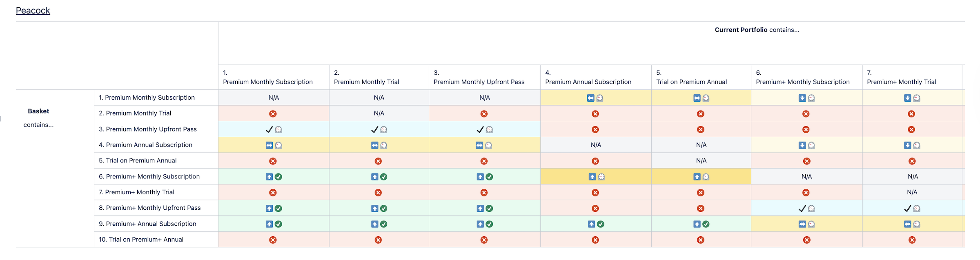
Task: Click red X in Trial on Premium+ Annual row, column 7
Action: [912, 240]
